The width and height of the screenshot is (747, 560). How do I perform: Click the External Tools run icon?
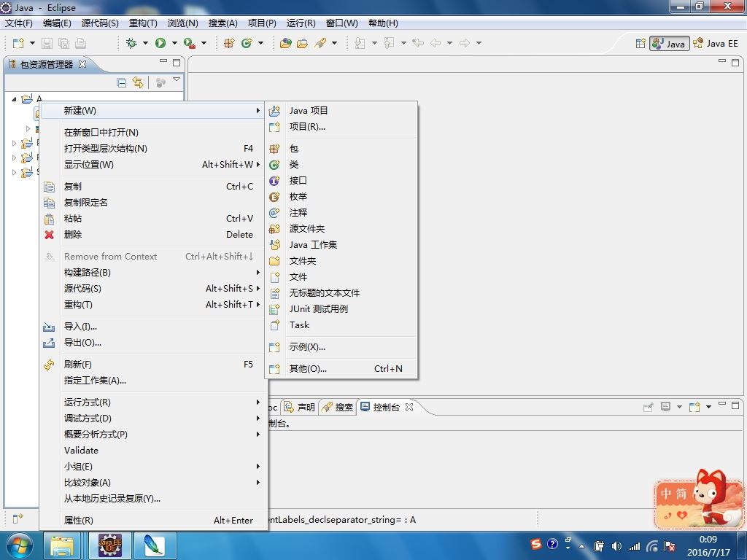[x=190, y=43]
